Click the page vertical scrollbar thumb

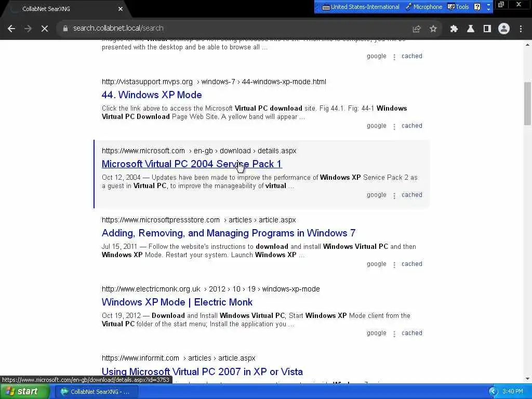pyautogui.click(x=527, y=103)
